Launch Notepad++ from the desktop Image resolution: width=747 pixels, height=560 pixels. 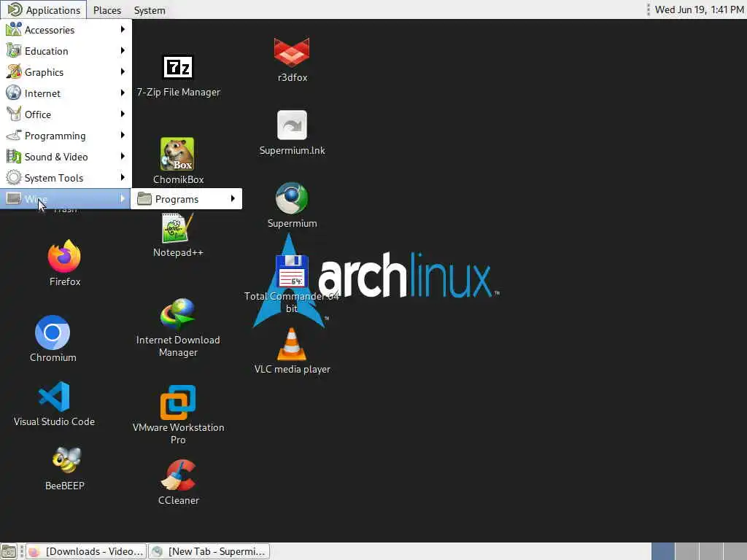(178, 227)
